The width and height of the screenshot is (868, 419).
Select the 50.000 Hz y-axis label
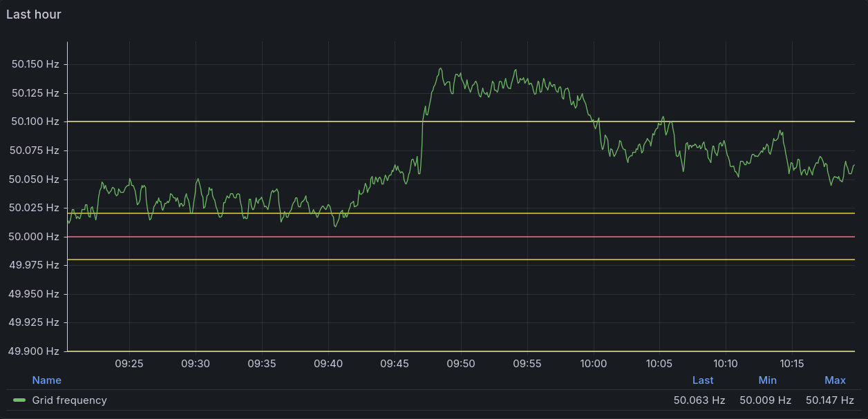pyautogui.click(x=35, y=237)
